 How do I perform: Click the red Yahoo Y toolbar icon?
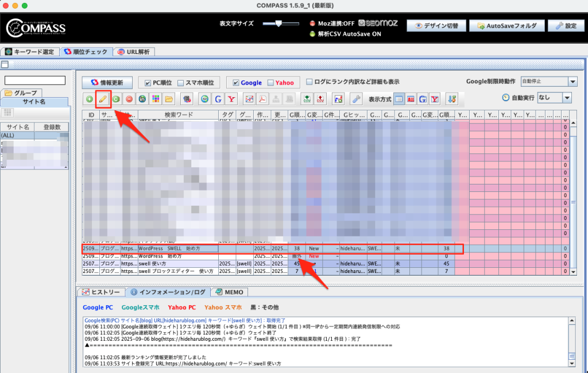(x=231, y=99)
